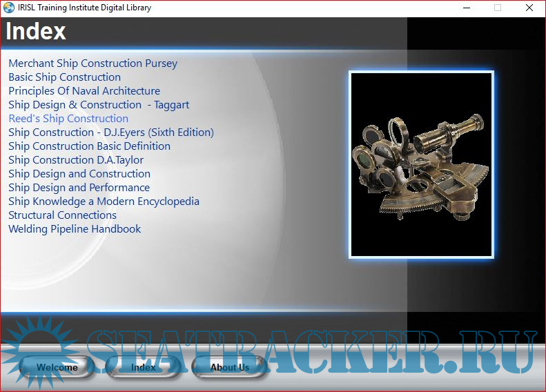Minimize the Digital Library window
Viewport: 546px width, 392px height.
pyautogui.click(x=465, y=8)
